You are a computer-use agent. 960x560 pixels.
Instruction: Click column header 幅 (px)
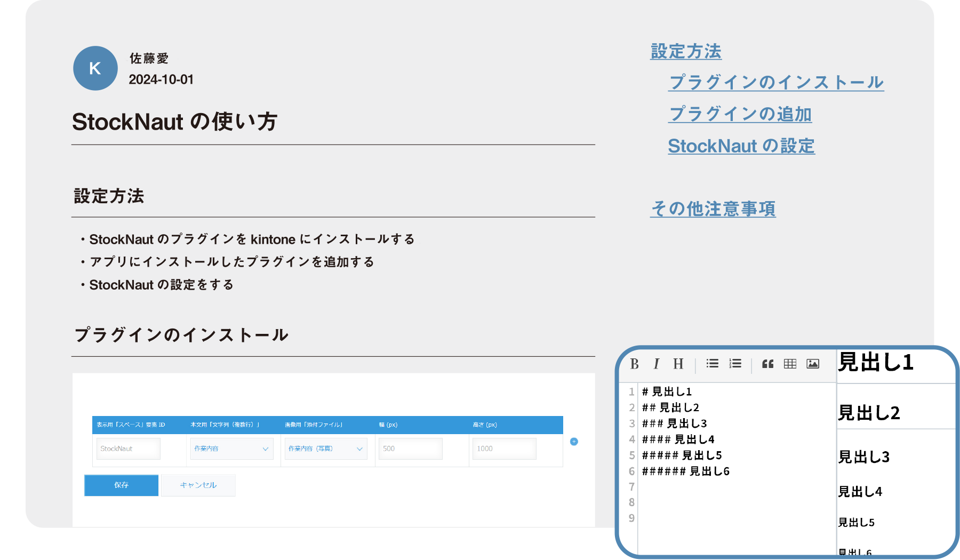[x=388, y=425]
